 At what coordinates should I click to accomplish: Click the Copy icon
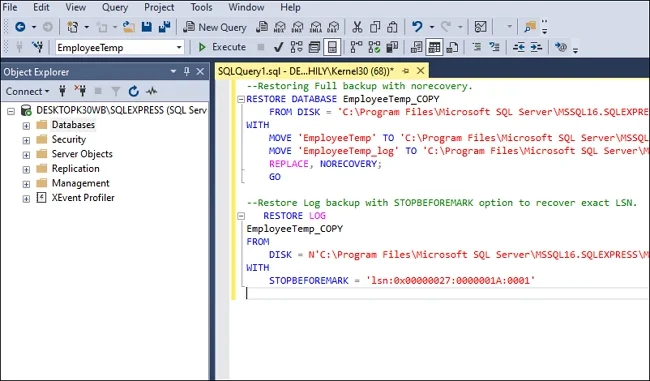click(375, 27)
